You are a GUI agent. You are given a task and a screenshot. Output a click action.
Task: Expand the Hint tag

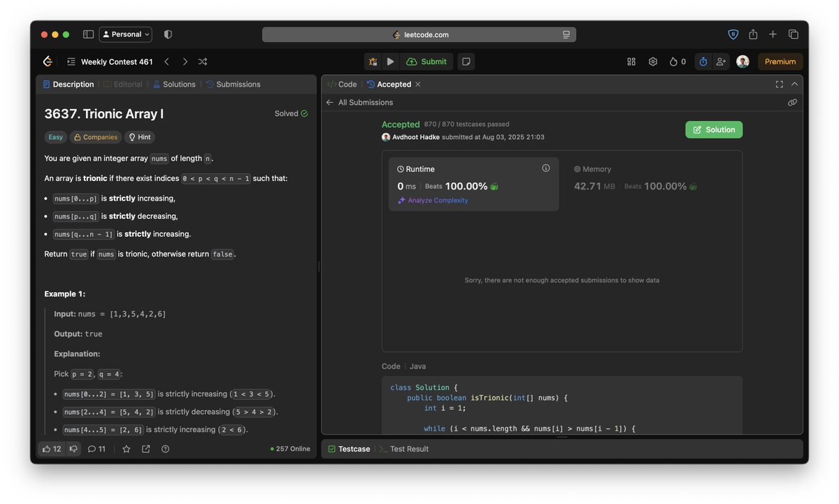pyautogui.click(x=140, y=138)
